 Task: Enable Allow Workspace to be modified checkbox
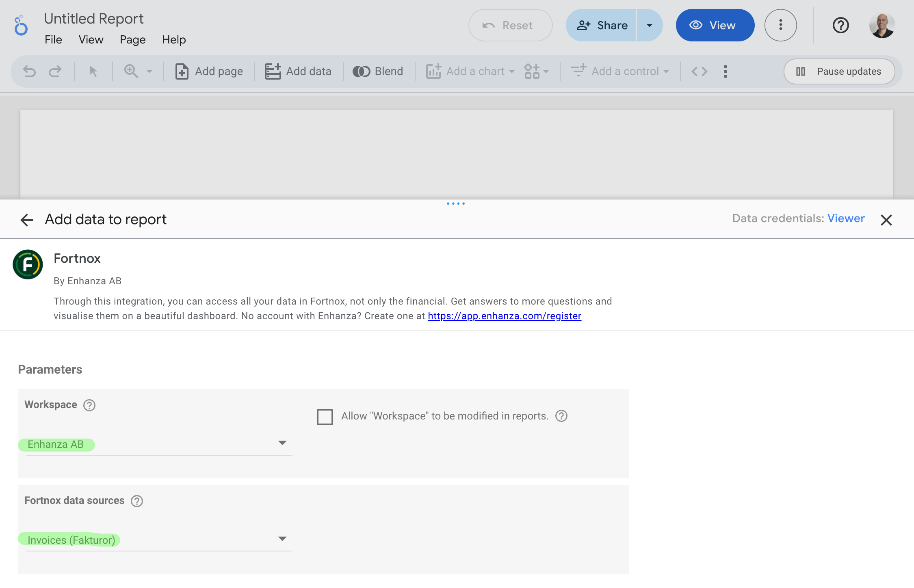pyautogui.click(x=325, y=417)
